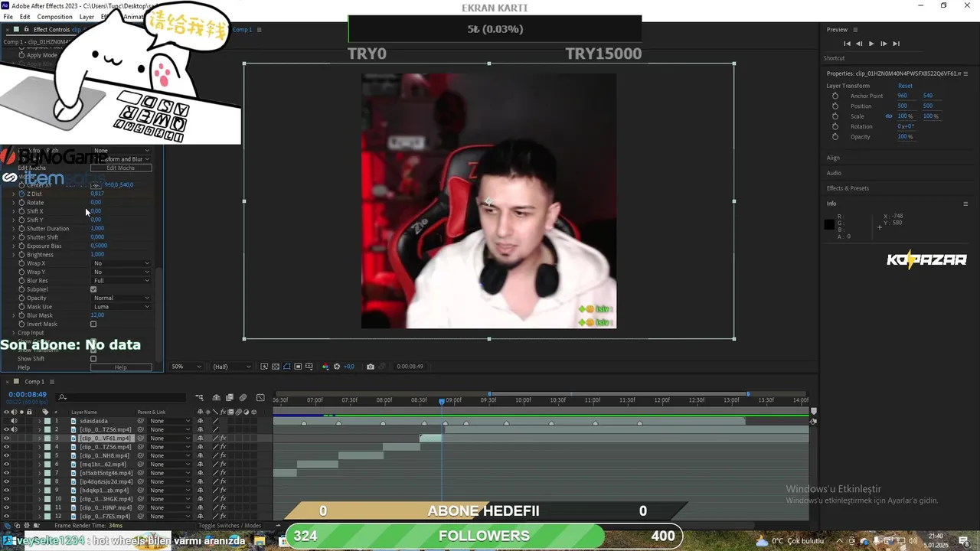Click the composition mini-flowchart icon in timeline
This screenshot has width=980, height=551.
point(199,398)
